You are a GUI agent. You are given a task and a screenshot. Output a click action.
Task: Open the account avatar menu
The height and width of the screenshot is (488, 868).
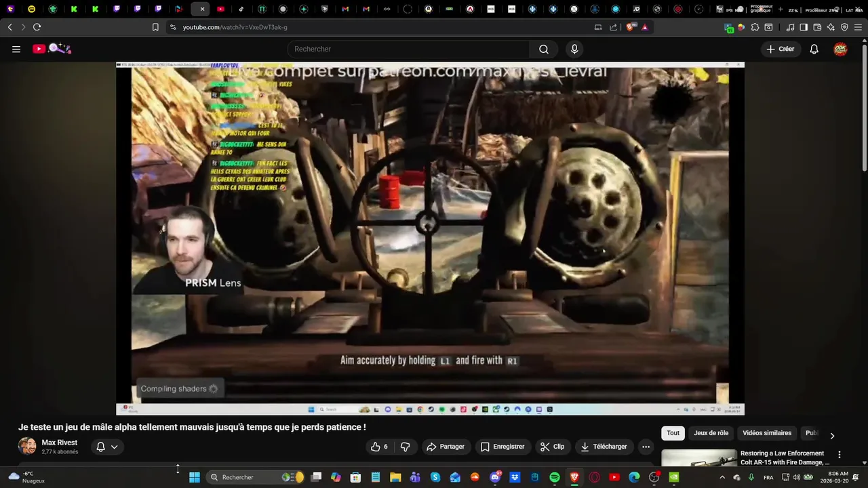coord(841,49)
